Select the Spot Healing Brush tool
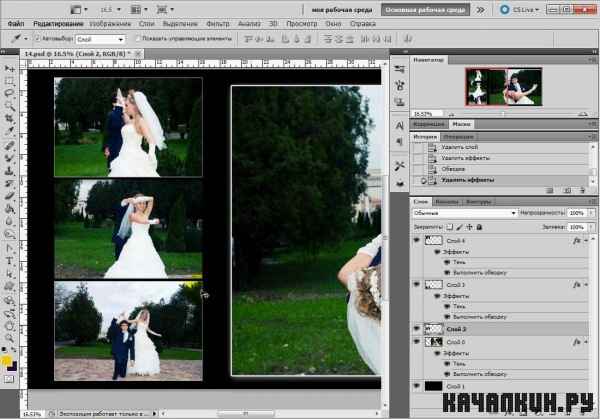Image resolution: width=600 pixels, height=419 pixels. pos(10,145)
